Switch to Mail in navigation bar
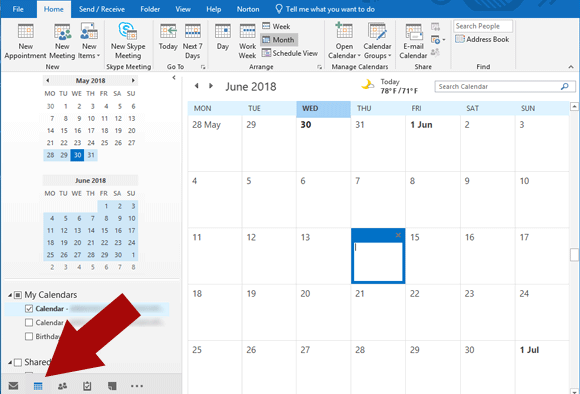The image size is (580, 394). pyautogui.click(x=13, y=386)
